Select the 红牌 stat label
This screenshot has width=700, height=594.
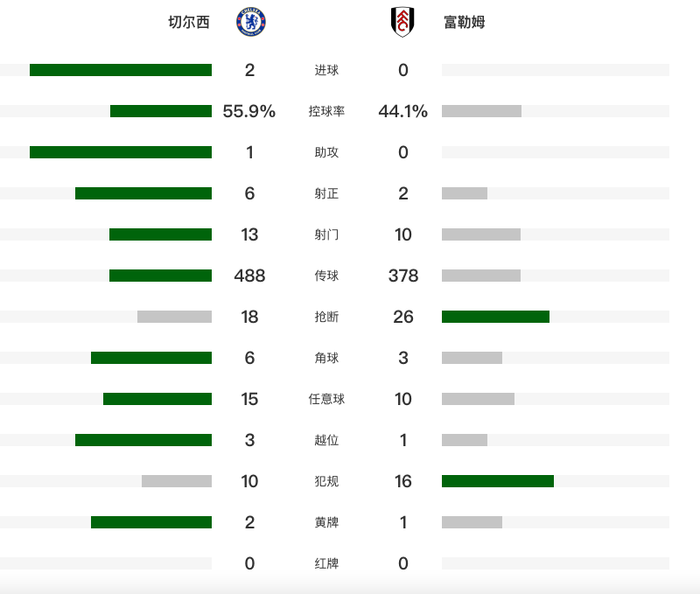326,563
